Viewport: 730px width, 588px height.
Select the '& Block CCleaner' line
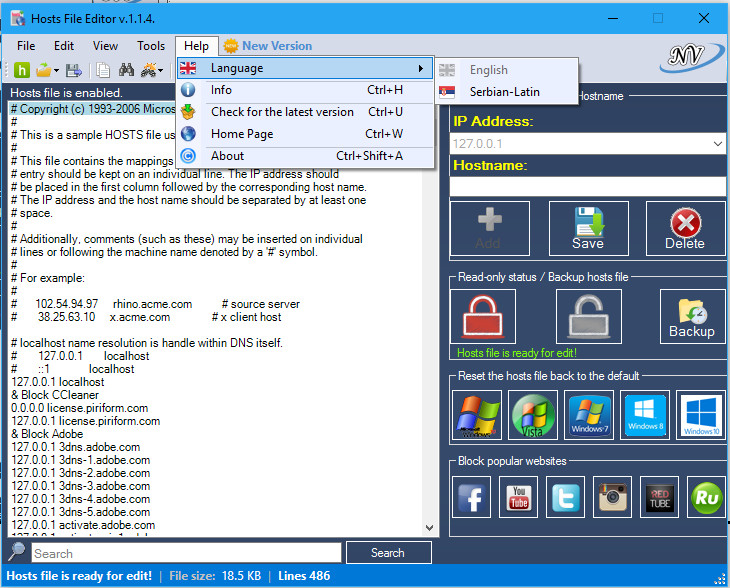[55, 395]
